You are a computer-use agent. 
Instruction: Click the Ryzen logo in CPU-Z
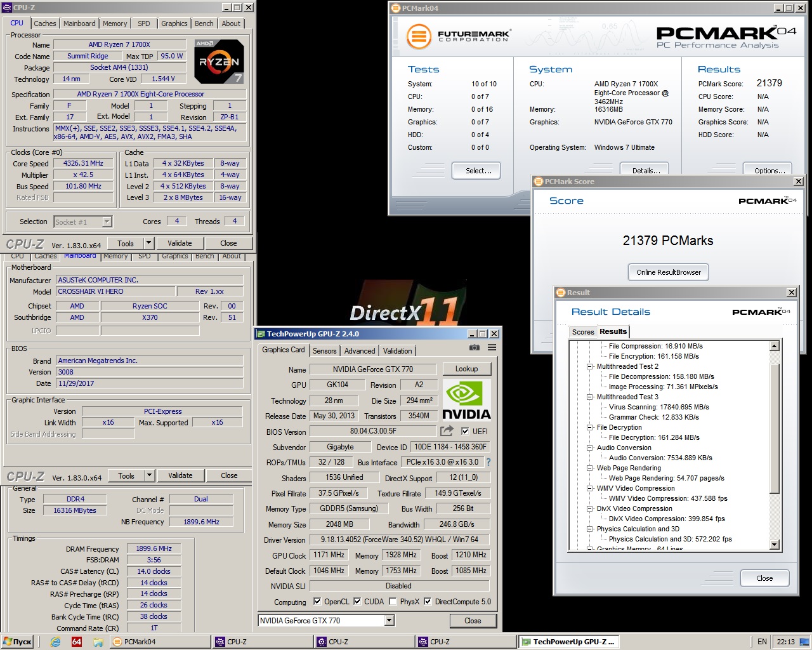click(x=219, y=62)
